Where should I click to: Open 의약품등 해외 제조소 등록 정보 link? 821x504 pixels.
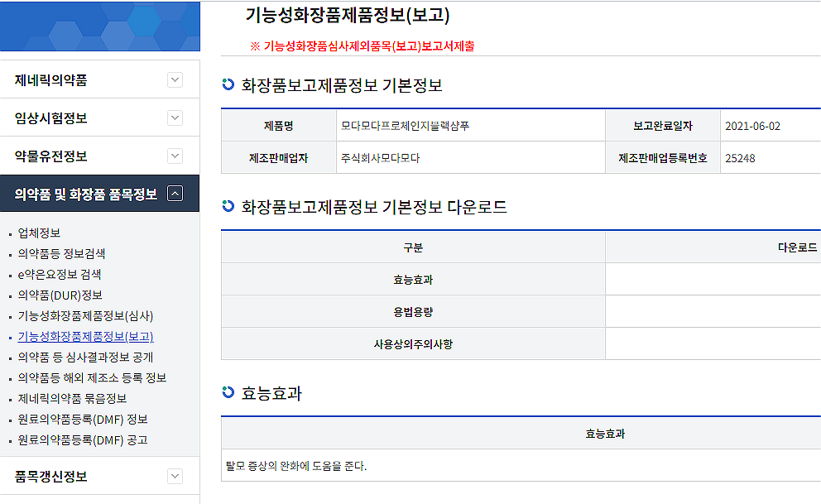point(92,378)
